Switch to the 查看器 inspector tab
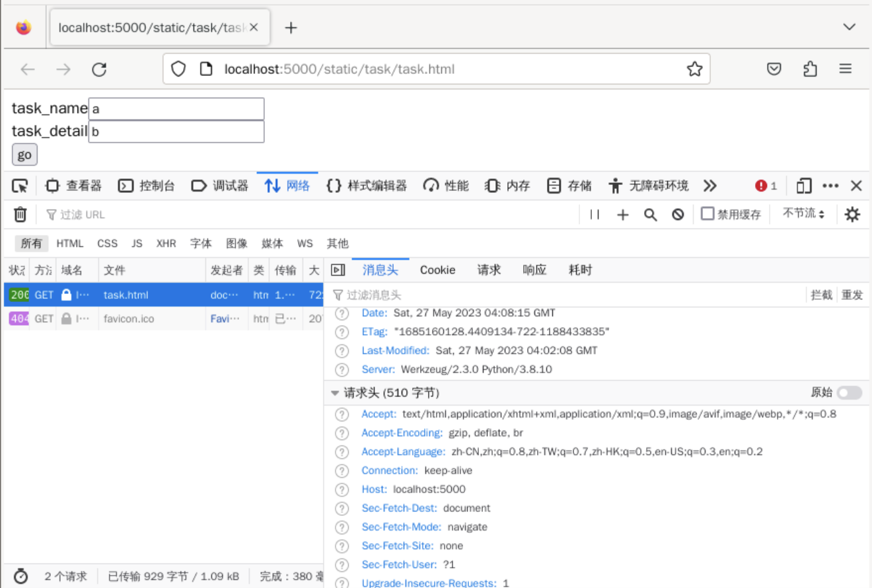The width and height of the screenshot is (872, 588). [x=73, y=186]
